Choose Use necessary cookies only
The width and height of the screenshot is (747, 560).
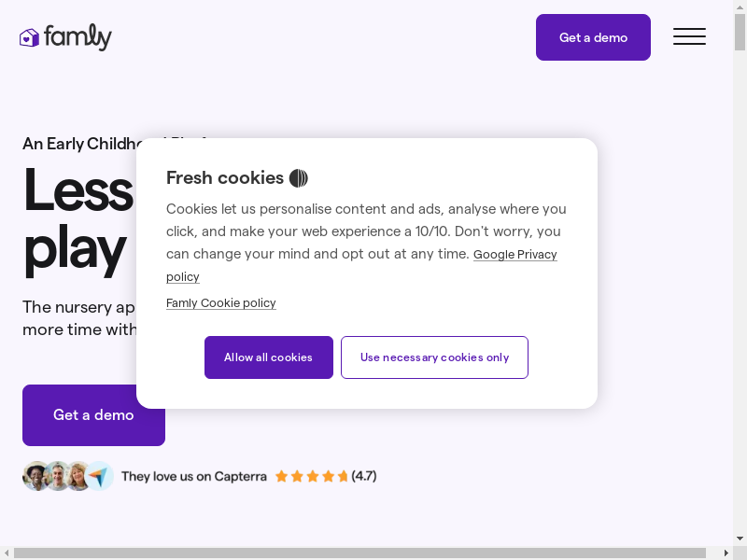coord(434,357)
